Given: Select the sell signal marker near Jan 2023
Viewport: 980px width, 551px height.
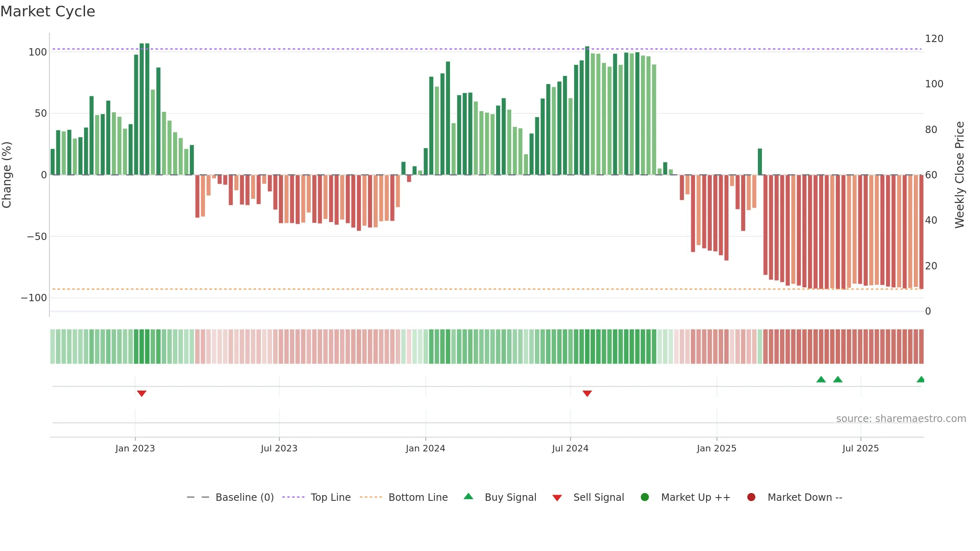Looking at the screenshot, I should click(142, 393).
